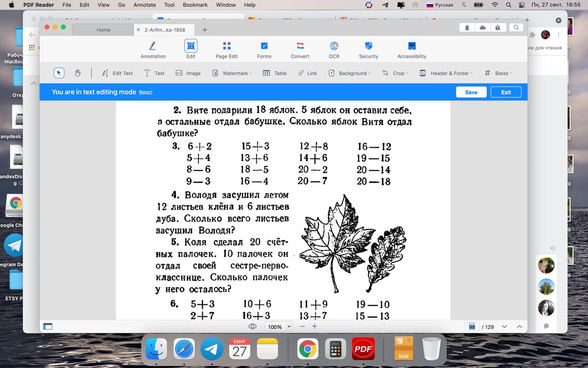
Task: Exit text editing mode
Action: pos(505,91)
